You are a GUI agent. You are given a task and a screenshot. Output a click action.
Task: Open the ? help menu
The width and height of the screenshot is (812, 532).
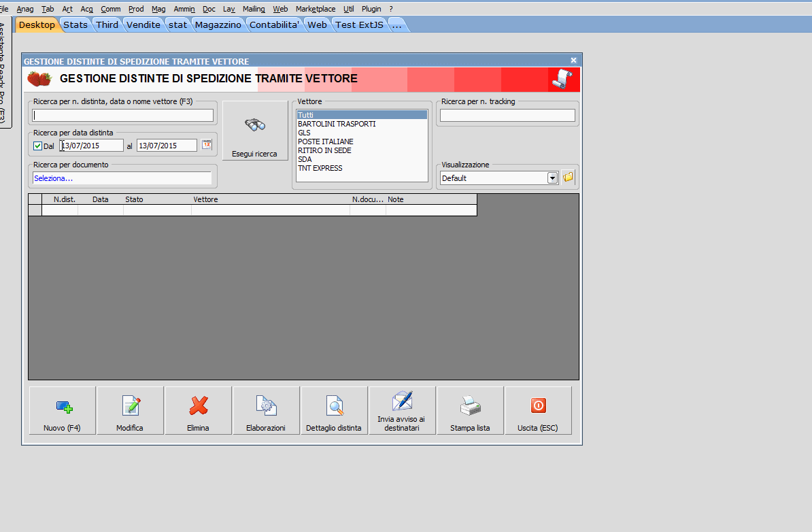pyautogui.click(x=391, y=9)
